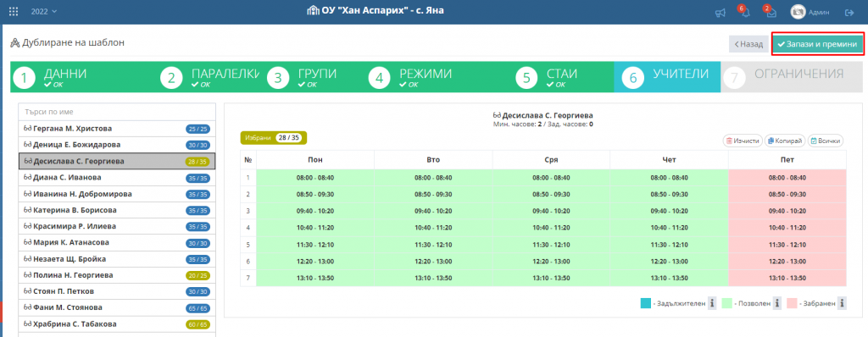Select teacher Незаета Щ. Бройка
The image size is (868, 337).
pos(117,259)
